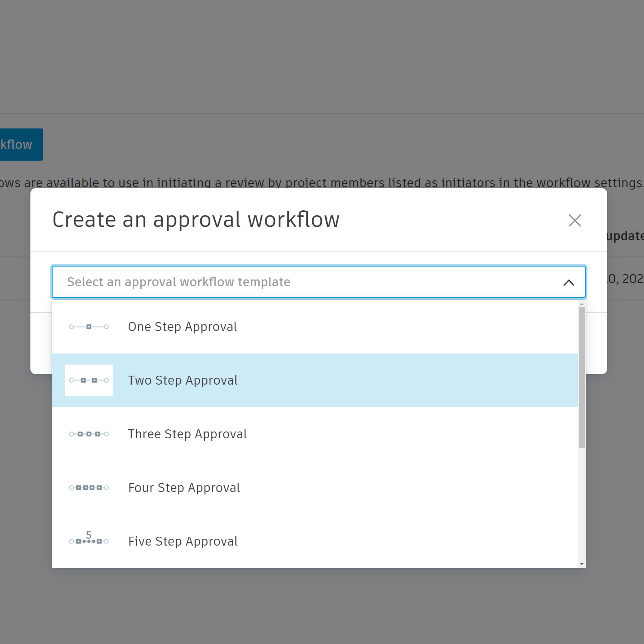Click the Two Step Approval diagram icon

point(89,380)
